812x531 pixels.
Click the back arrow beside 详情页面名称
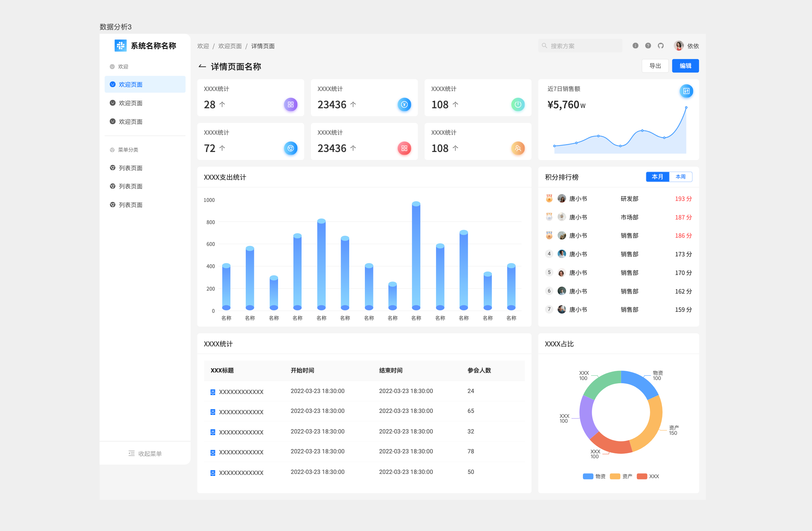point(202,67)
